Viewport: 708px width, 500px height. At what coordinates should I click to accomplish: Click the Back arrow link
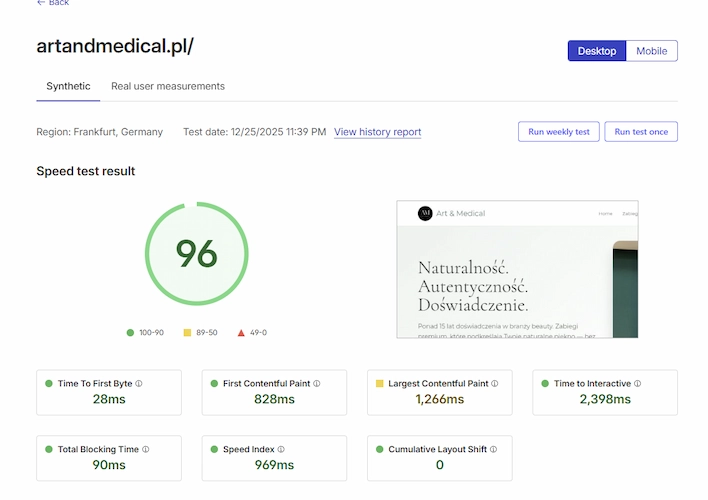(53, 3)
